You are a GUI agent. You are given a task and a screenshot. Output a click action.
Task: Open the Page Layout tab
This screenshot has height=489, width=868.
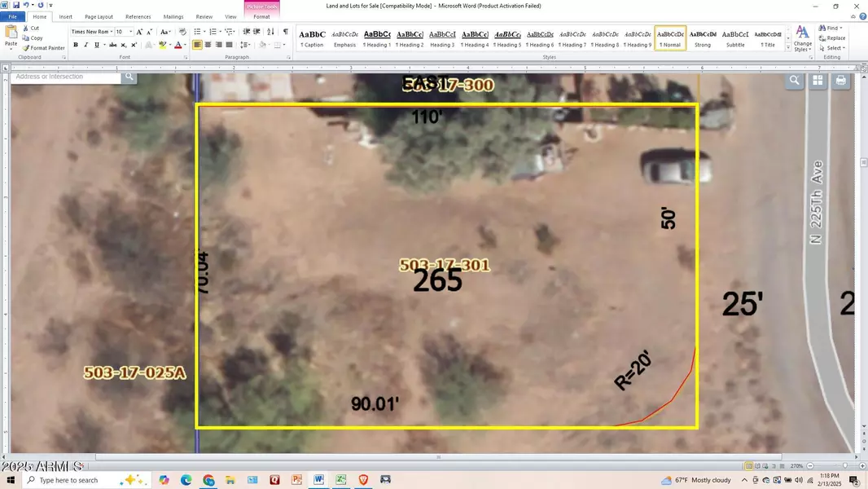pos(99,16)
